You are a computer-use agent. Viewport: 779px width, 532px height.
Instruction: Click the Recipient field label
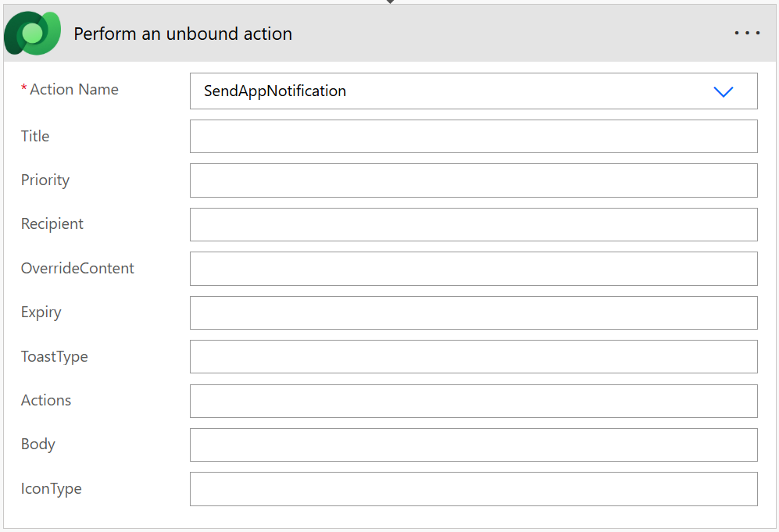52,223
